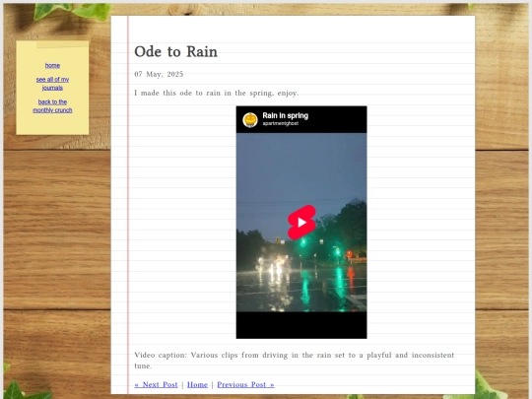Play the Rain in spring video

(301, 223)
